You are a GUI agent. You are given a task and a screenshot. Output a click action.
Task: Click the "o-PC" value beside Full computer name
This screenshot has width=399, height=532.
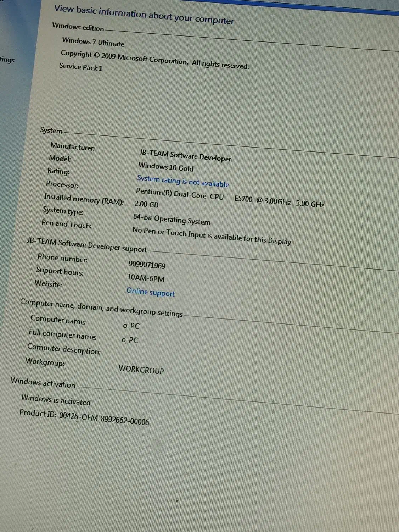point(130,340)
